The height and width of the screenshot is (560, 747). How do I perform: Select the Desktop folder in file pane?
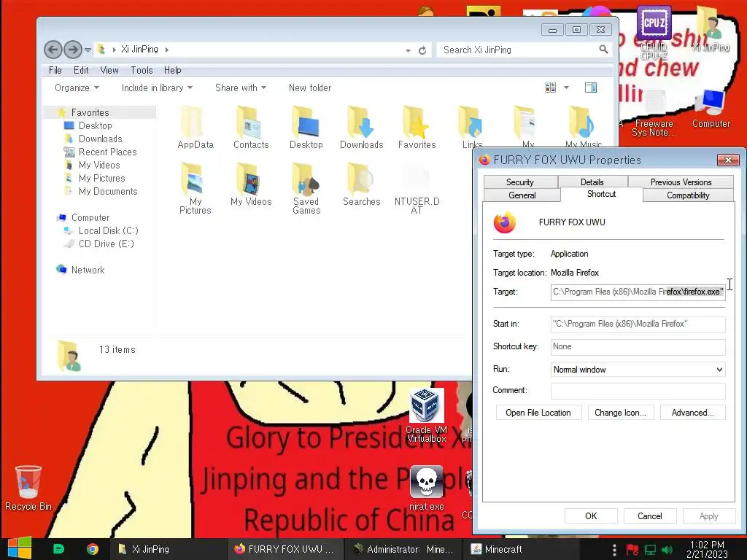(306, 127)
